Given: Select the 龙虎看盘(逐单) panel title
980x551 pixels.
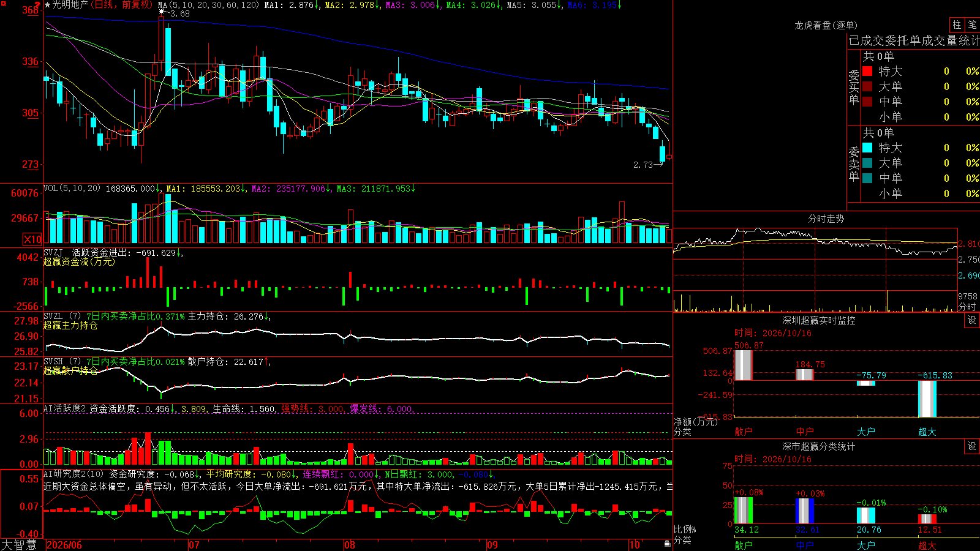Looking at the screenshot, I should click(826, 25).
